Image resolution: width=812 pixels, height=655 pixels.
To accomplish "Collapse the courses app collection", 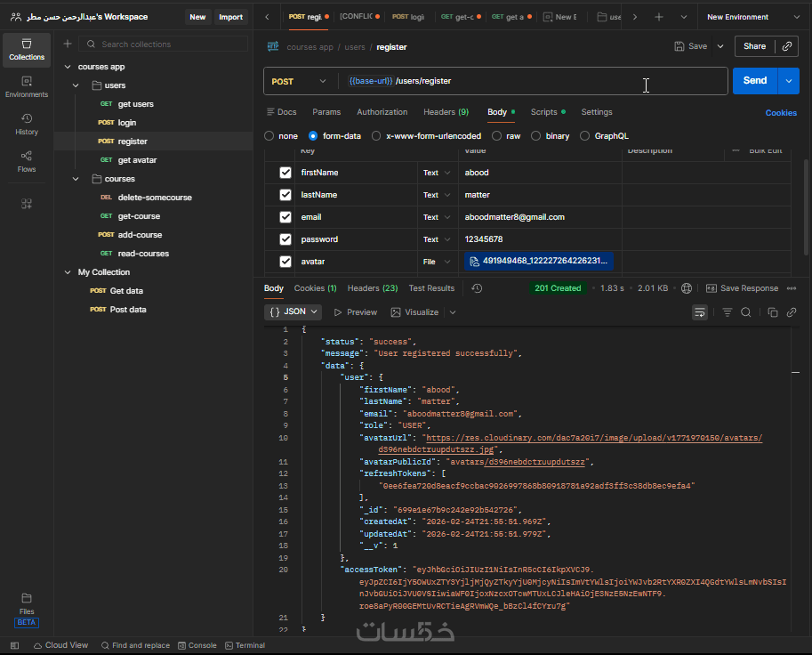I will coord(68,67).
